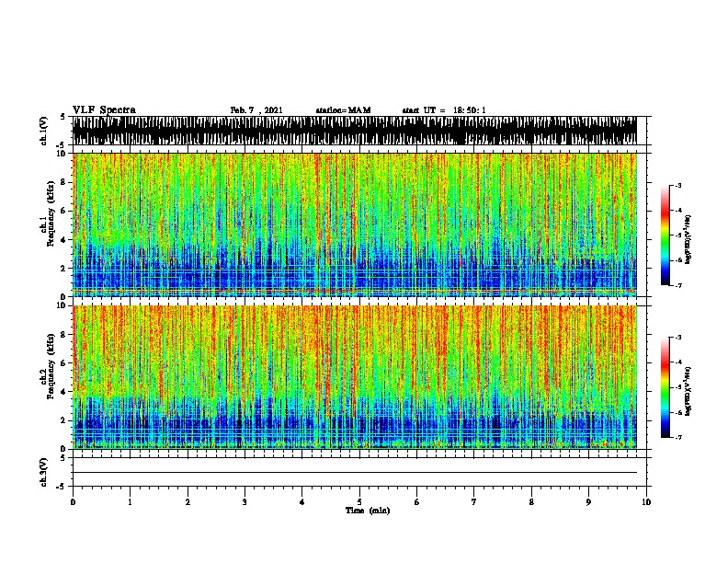
Task: Click the "-7" label on ch.1 color bar
Action: coord(678,285)
